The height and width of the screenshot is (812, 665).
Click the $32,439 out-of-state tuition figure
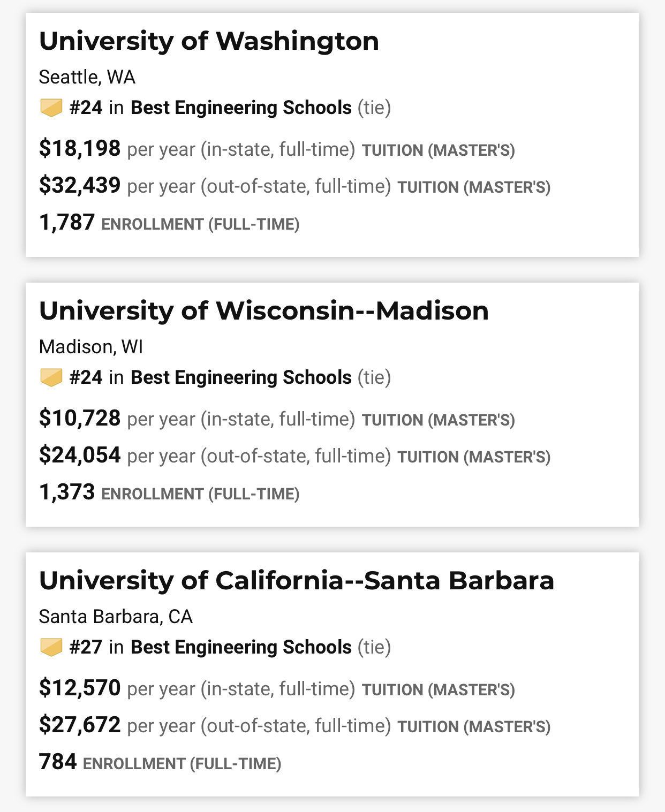click(x=80, y=185)
